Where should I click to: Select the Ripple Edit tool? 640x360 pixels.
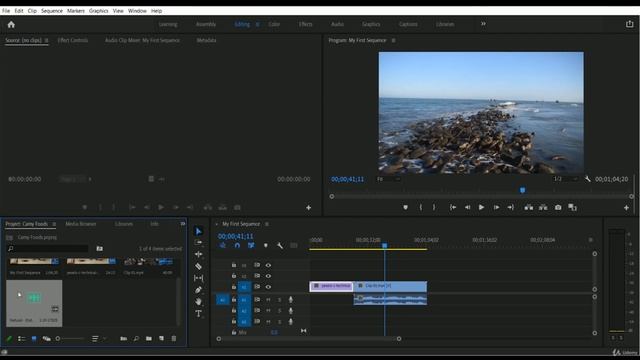[199, 254]
